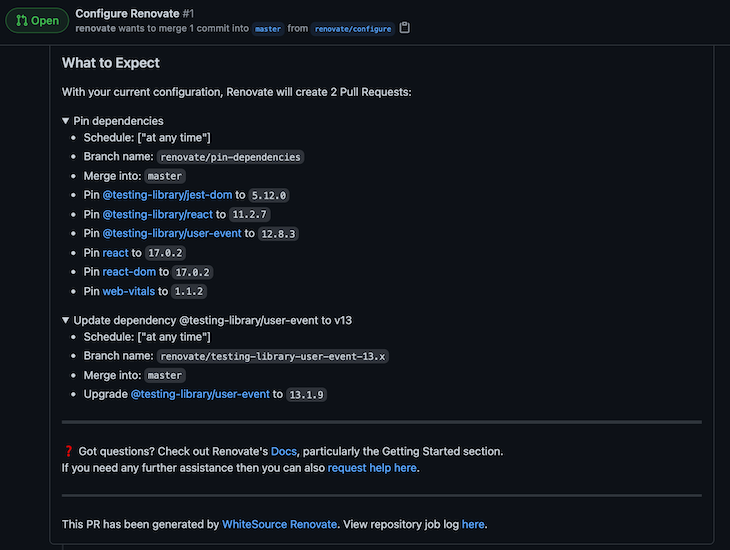Open the @testing-library/react link
This screenshot has height=550, width=730.
pos(157,215)
